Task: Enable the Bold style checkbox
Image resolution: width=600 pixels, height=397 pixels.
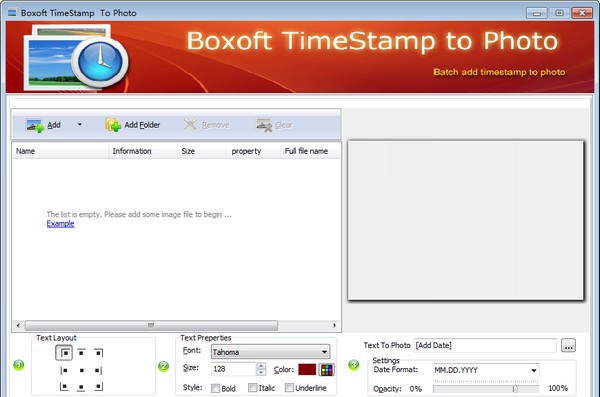Action: coord(215,388)
